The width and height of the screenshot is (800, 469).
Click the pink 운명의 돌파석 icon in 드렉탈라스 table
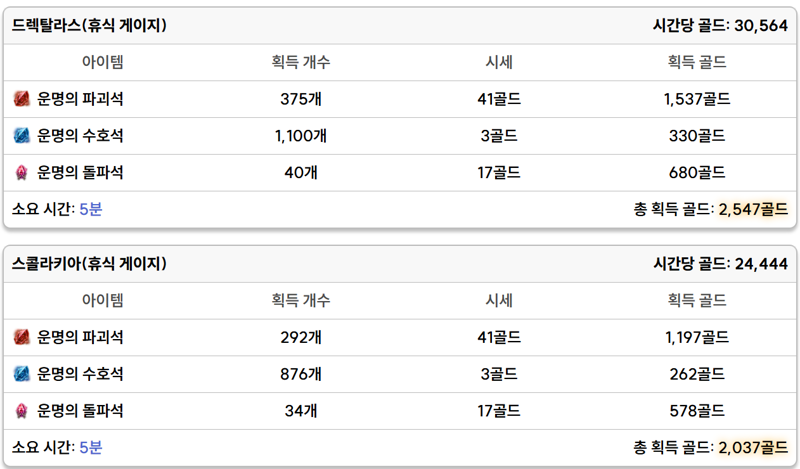pyautogui.click(x=21, y=172)
